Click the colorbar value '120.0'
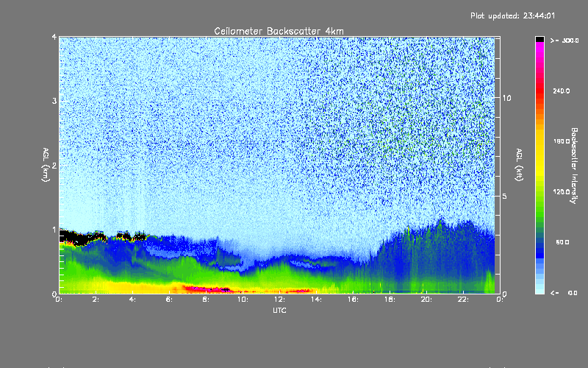The height and width of the screenshot is (368, 588). (562, 192)
